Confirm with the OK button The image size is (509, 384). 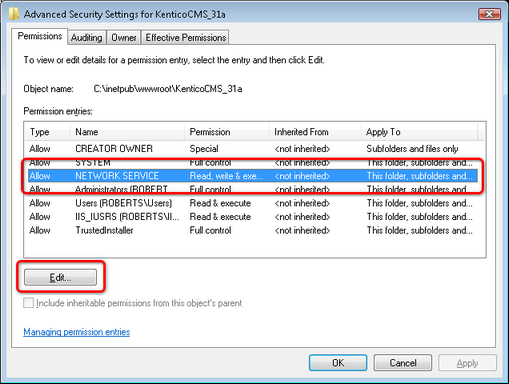click(338, 363)
